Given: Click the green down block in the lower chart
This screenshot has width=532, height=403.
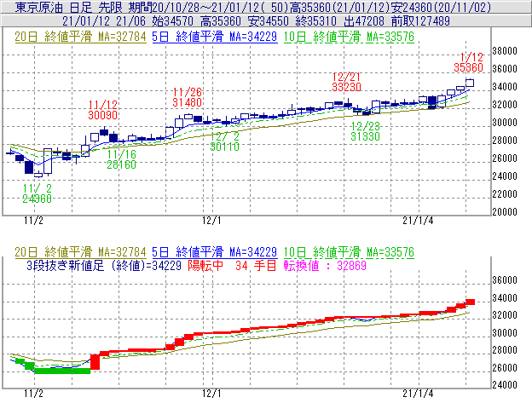Looking at the screenshot, I should 62,371.
